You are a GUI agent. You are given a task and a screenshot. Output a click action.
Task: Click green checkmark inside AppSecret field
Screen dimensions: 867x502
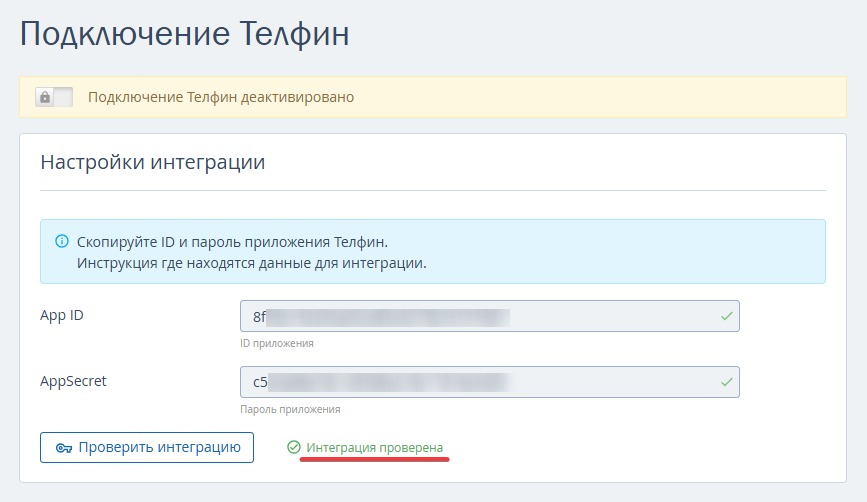(x=727, y=382)
